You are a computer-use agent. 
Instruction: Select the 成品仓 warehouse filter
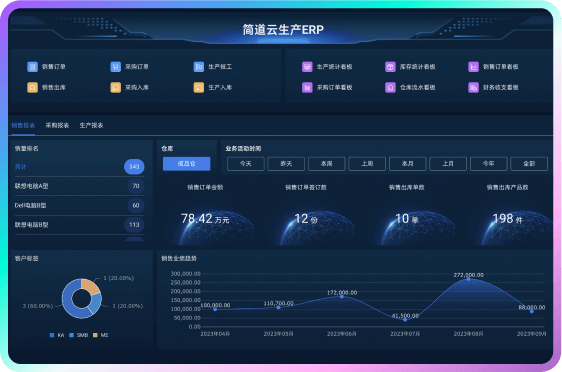pyautogui.click(x=187, y=164)
